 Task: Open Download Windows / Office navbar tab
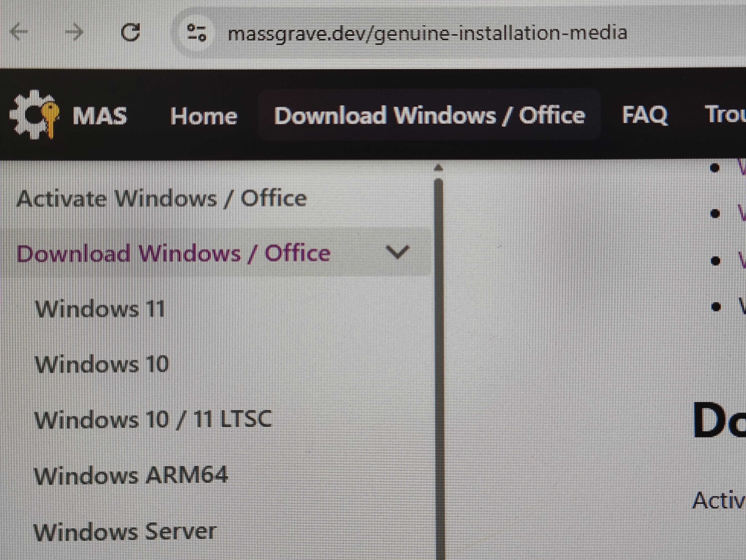(429, 115)
